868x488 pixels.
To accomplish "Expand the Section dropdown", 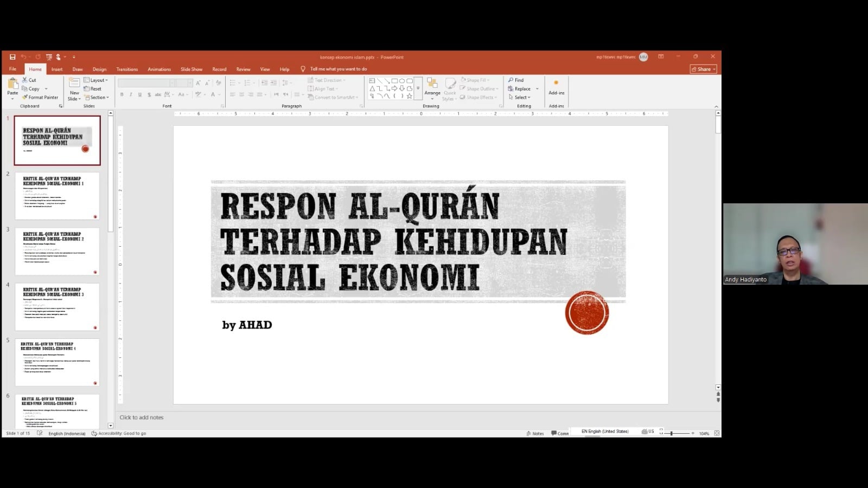I will tap(97, 98).
